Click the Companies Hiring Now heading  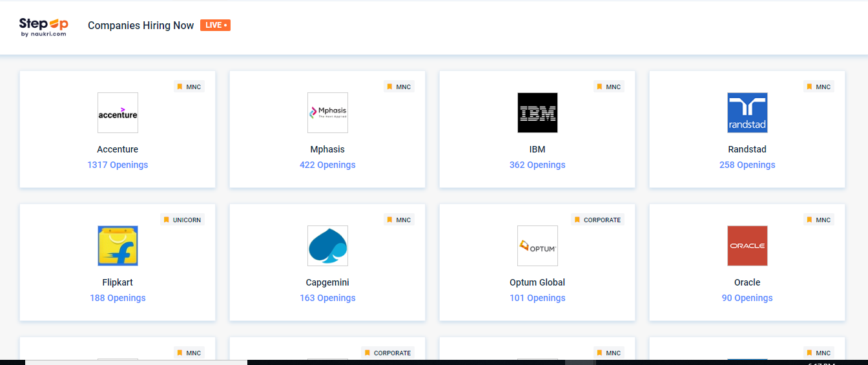tap(141, 25)
